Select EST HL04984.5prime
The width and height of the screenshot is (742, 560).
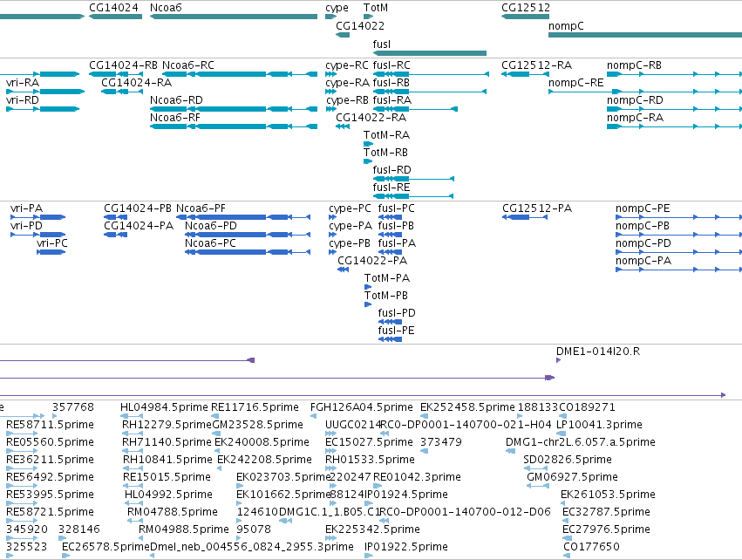[132, 416]
